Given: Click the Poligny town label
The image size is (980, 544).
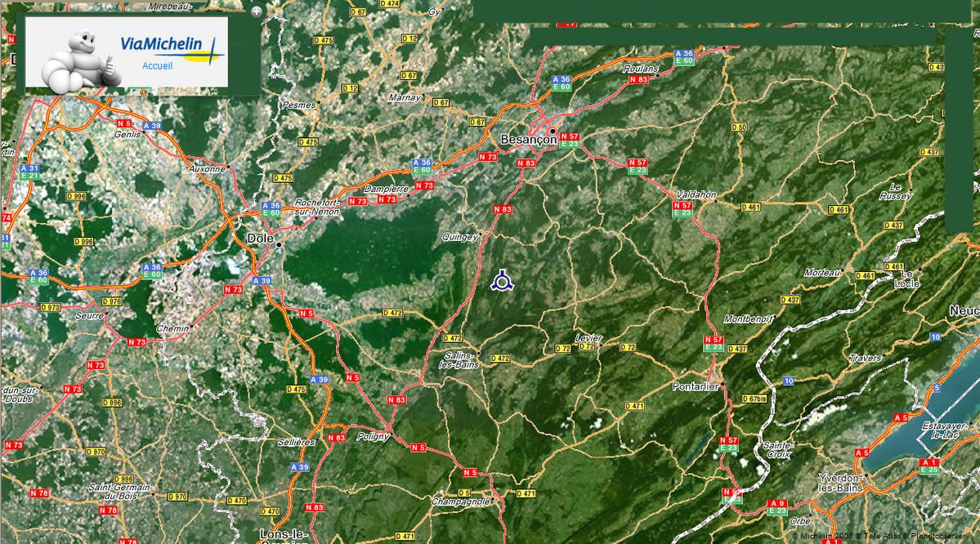Looking at the screenshot, I should tap(373, 436).
